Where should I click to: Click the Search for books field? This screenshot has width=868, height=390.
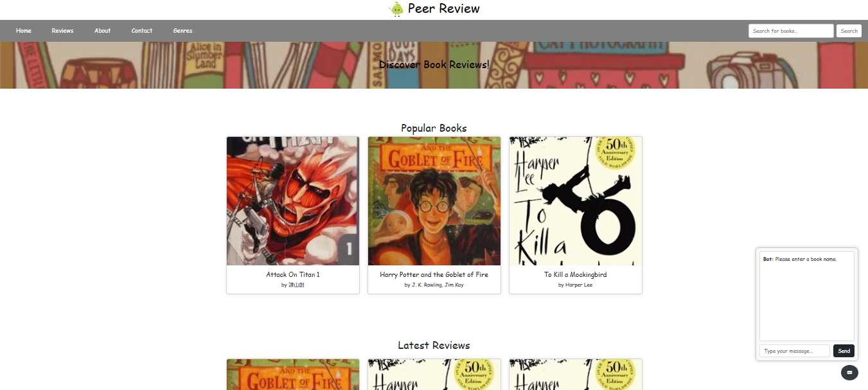(x=791, y=31)
